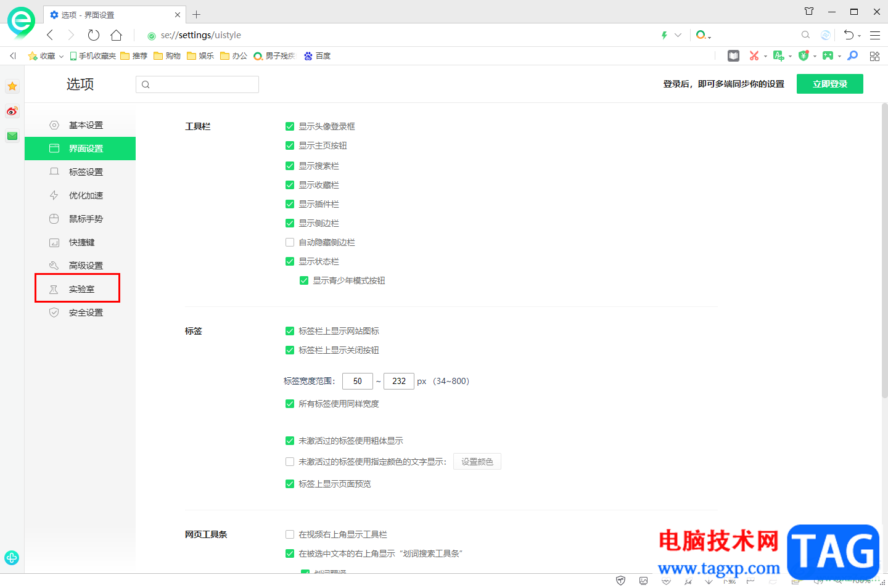Expand dropdown next to the scissors icon
888x588 pixels.
[x=766, y=55]
